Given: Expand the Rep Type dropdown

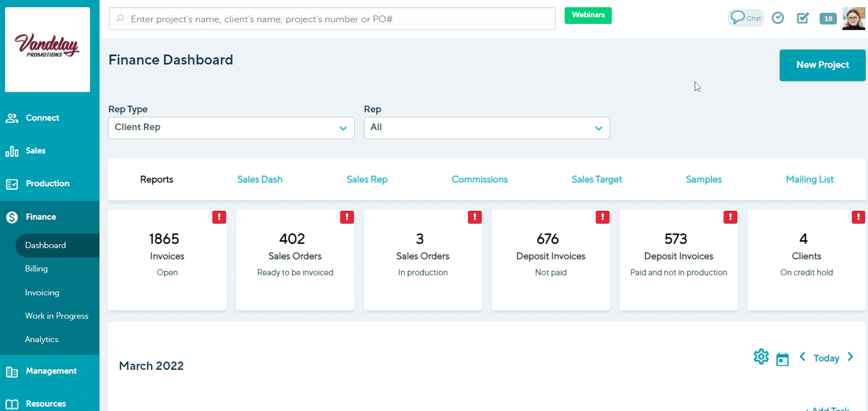Looking at the screenshot, I should click(231, 127).
